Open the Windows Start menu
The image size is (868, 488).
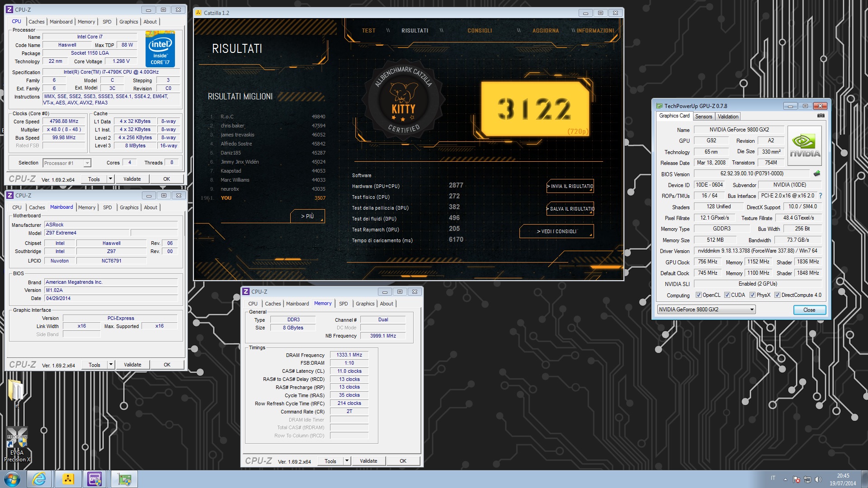coord(12,479)
